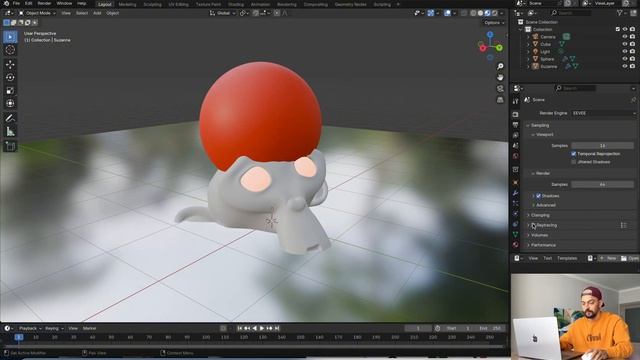Image resolution: width=640 pixels, height=360 pixels.
Task: Open the Render Engine EEVEE dropdown
Action: 604,113
